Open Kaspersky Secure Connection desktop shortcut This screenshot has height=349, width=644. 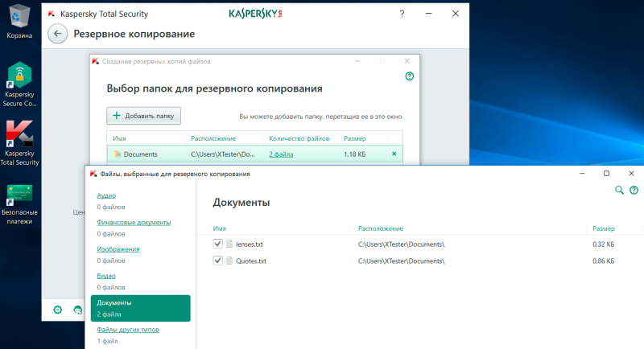19,84
